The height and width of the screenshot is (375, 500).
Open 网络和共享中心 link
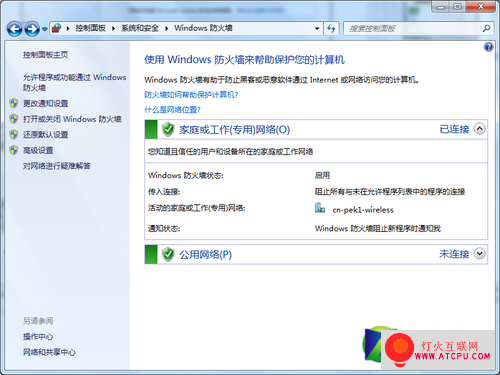[49, 352]
